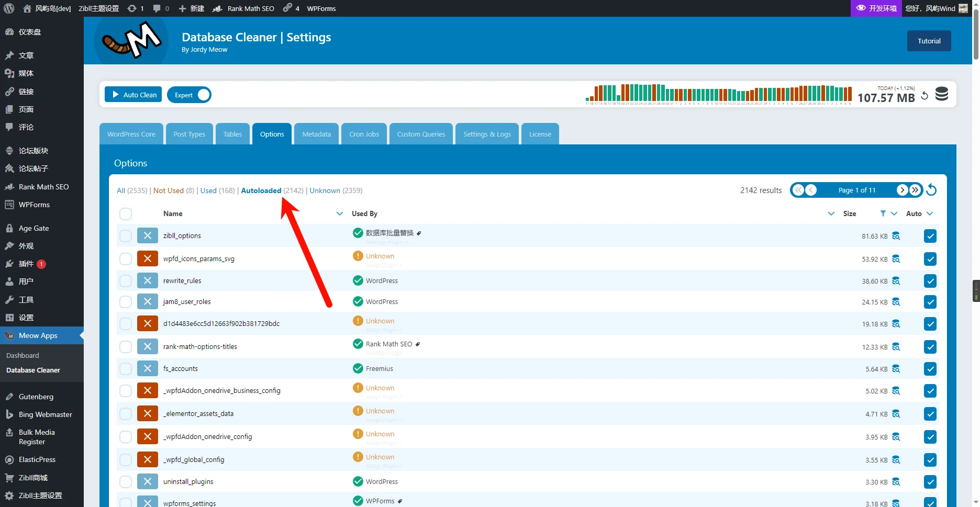Screen dimensions: 980x507
Task: Filter options by Not Used link
Action: click(168, 190)
